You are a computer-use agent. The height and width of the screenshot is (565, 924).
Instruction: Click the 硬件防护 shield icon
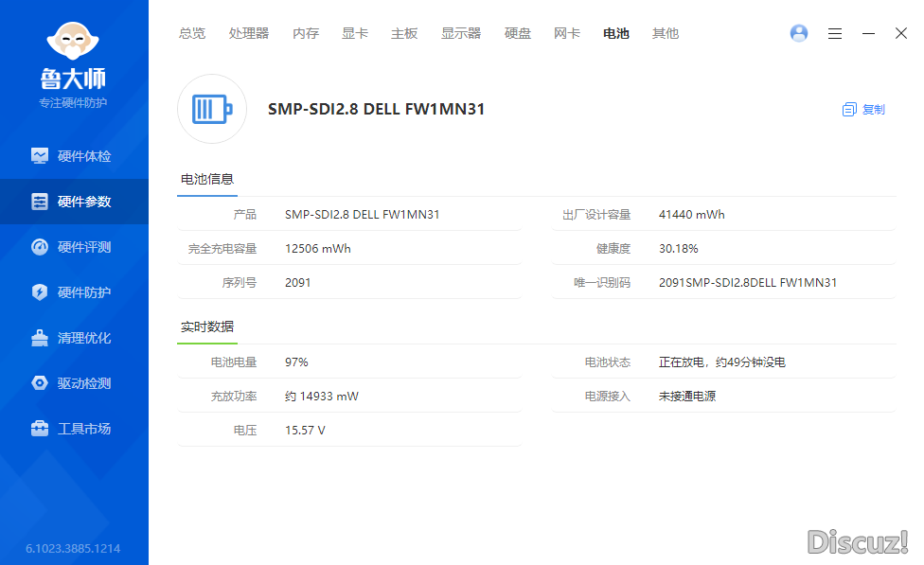click(x=40, y=292)
